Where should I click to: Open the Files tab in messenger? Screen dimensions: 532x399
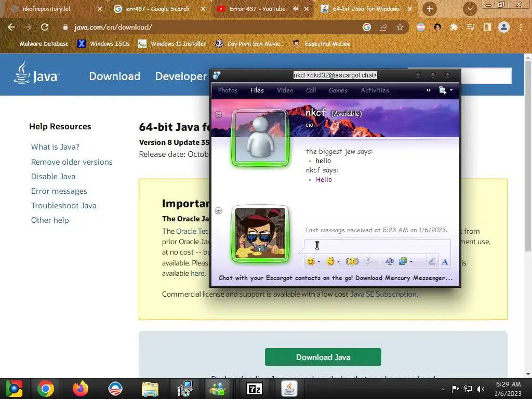(x=257, y=90)
